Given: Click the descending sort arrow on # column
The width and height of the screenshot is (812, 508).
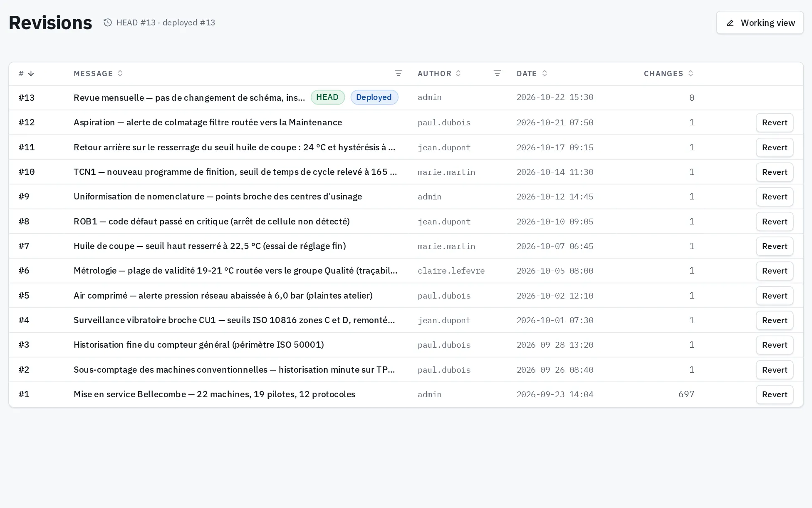Looking at the screenshot, I should (x=31, y=74).
